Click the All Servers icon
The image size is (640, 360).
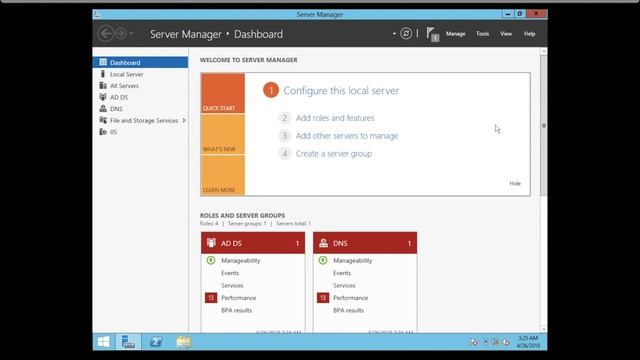coord(103,85)
